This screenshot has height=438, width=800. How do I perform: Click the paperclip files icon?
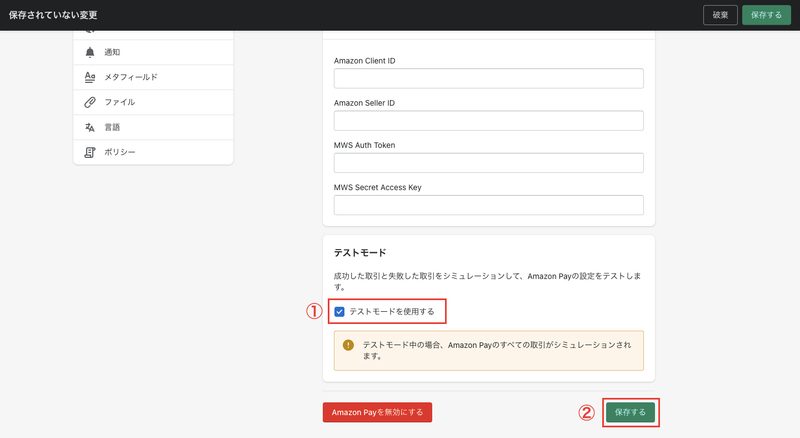(90, 102)
